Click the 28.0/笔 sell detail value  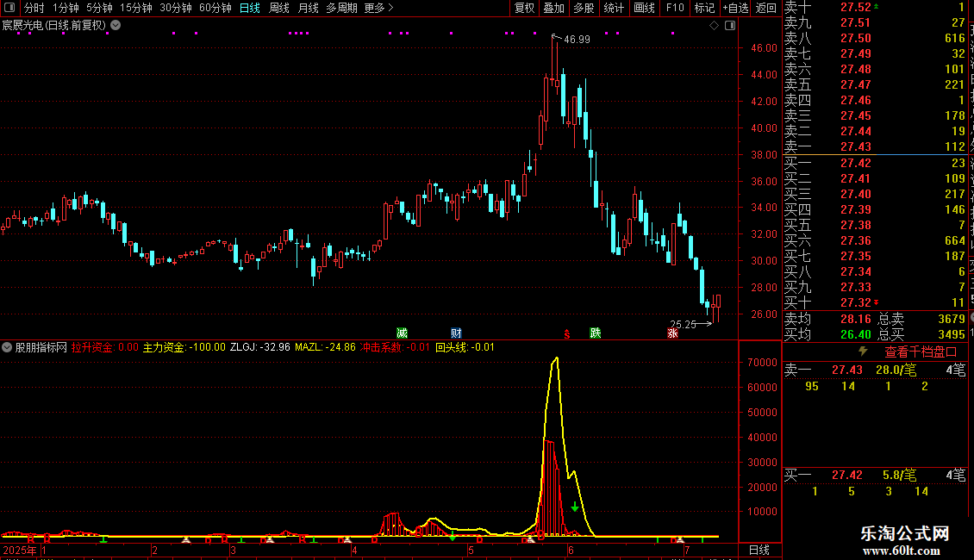tap(896, 370)
